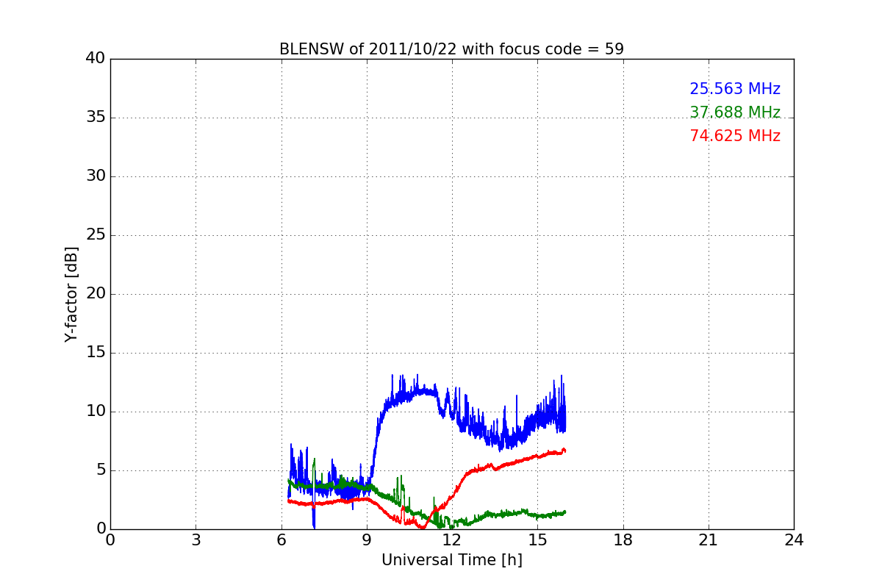Click the plot title "BLENSW of 2011/10/22 with focus code = 59"
The height and width of the screenshot is (588, 882).
coord(451,49)
